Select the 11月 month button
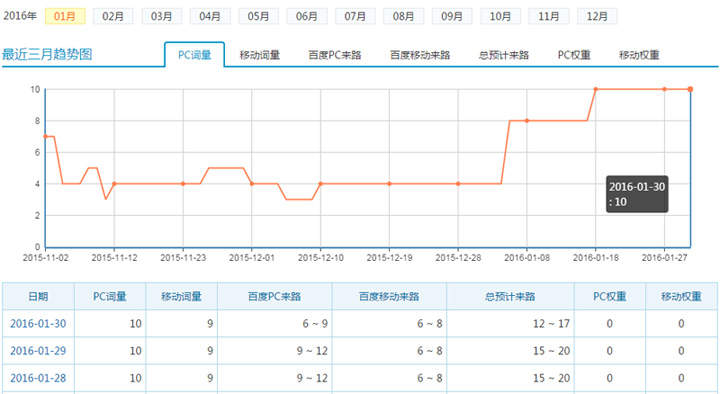Screen dimensions: 720x394 click(x=549, y=17)
